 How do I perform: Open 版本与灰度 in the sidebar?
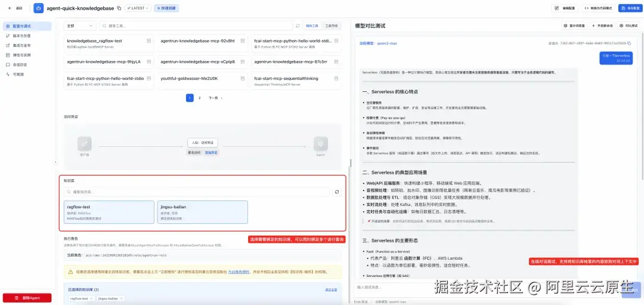point(27,36)
